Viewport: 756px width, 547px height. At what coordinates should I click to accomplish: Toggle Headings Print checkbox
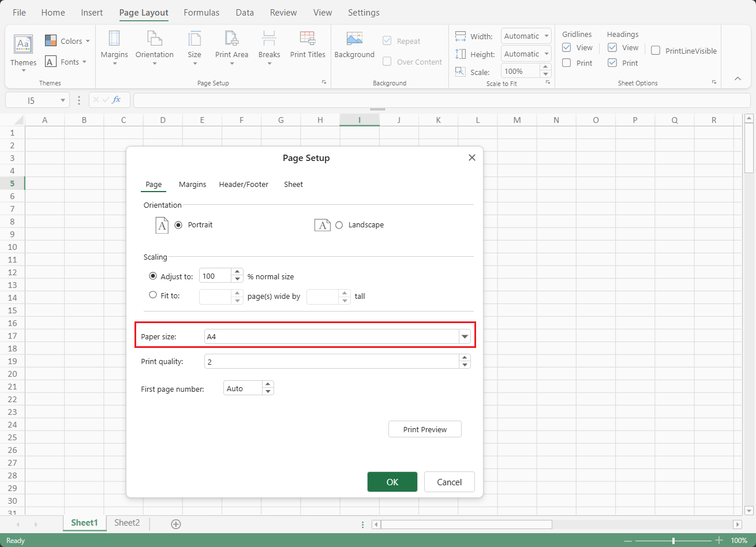pyautogui.click(x=612, y=63)
